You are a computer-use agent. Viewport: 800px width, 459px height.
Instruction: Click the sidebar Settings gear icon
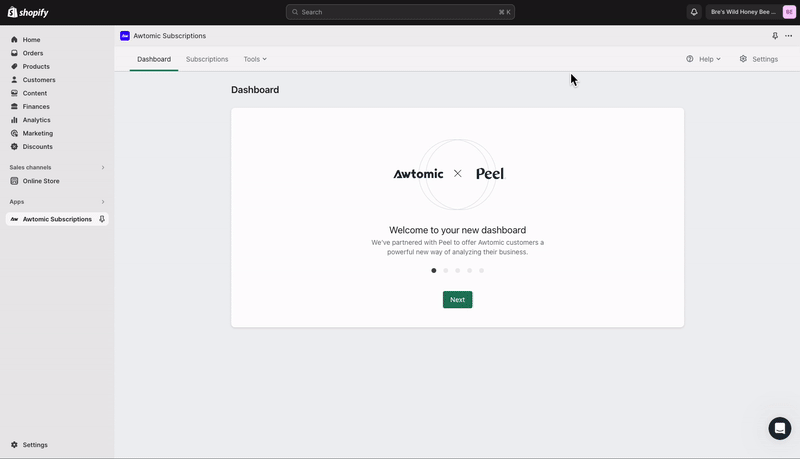pyautogui.click(x=14, y=445)
